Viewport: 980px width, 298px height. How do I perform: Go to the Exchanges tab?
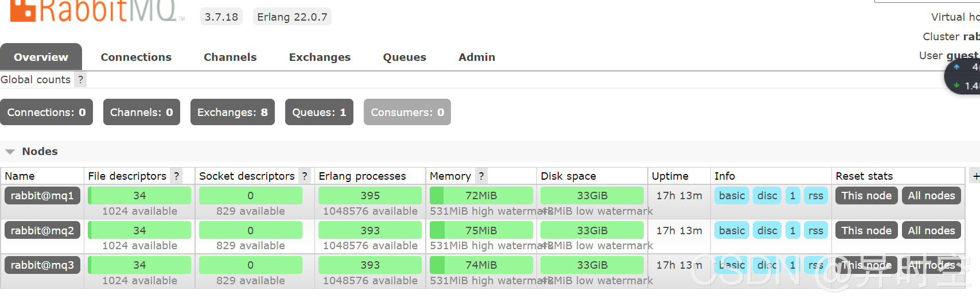pos(320,57)
